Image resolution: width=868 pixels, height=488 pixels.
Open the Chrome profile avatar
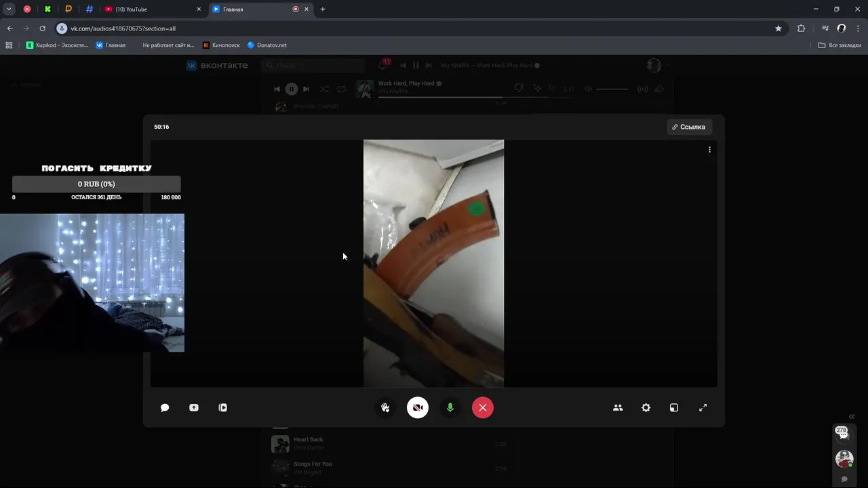click(x=842, y=28)
